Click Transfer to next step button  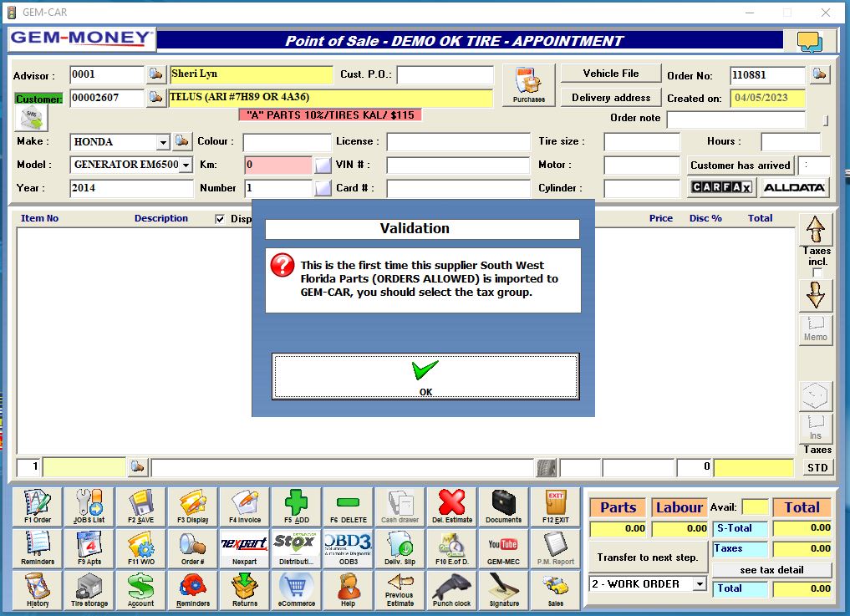(x=647, y=557)
